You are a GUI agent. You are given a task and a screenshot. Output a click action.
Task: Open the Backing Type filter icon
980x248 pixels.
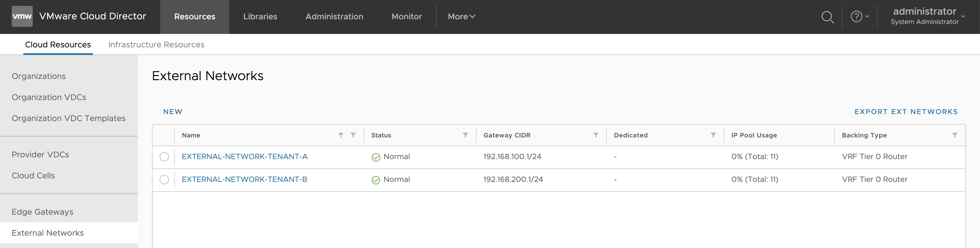(955, 135)
